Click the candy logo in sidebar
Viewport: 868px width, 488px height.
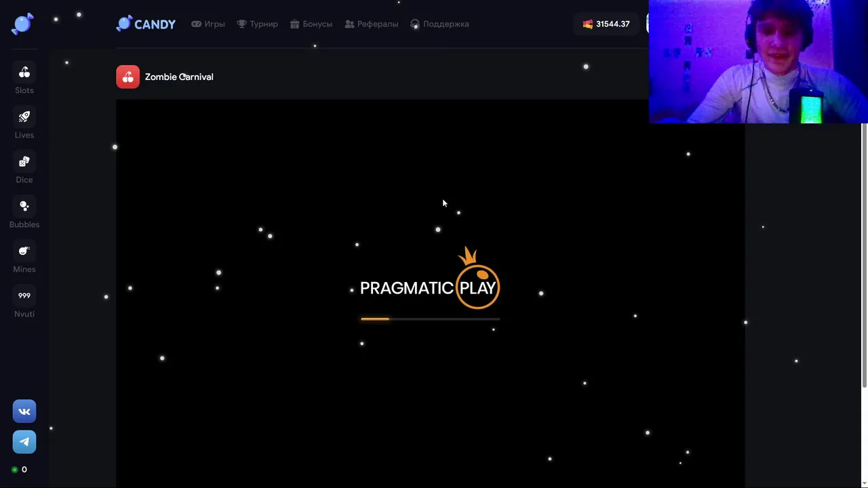[22, 24]
